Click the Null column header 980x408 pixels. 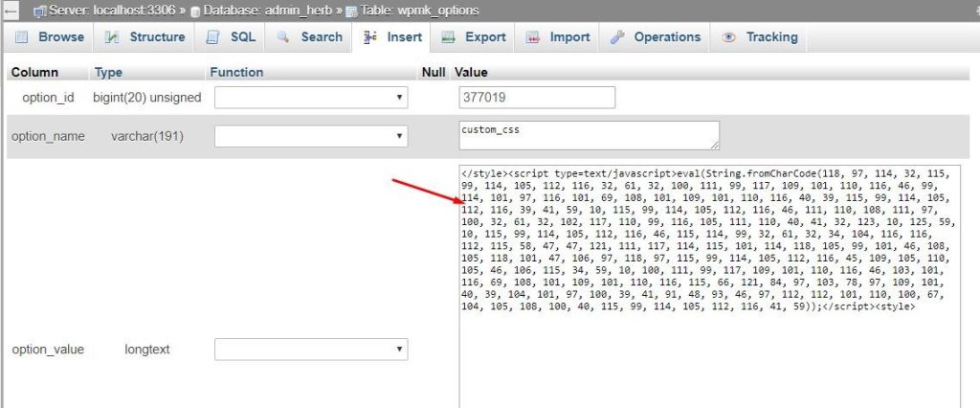tap(434, 73)
